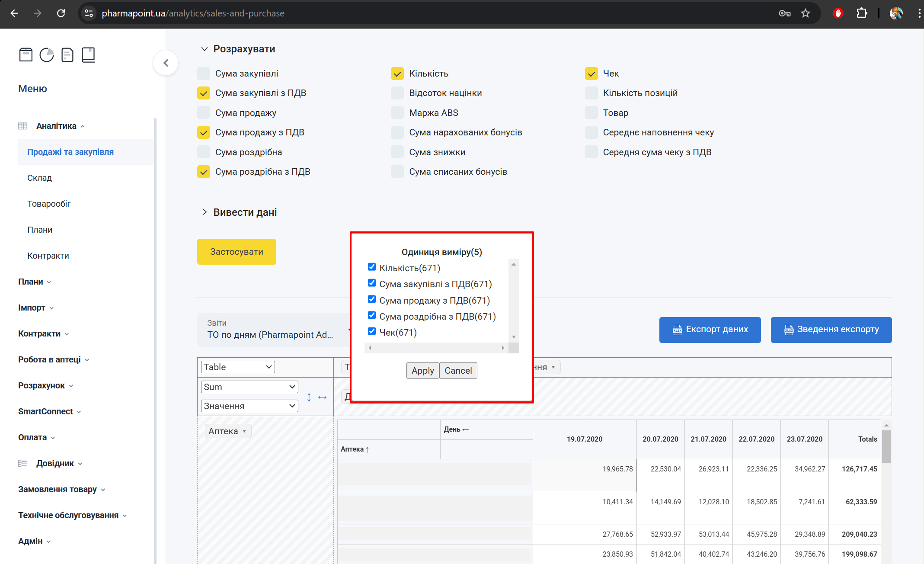The height and width of the screenshot is (564, 924).
Task: Click the horizontal scrollbar in filter popup
Action: click(x=436, y=348)
